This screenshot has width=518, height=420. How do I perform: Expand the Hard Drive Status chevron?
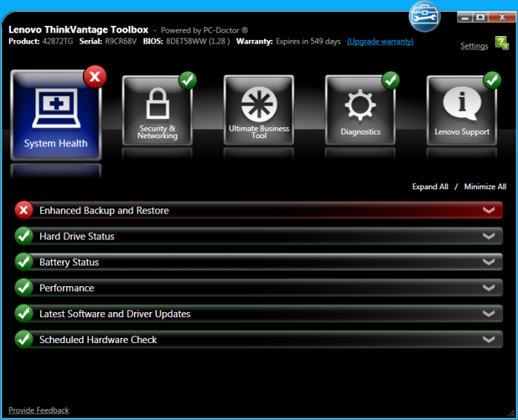[488, 237]
